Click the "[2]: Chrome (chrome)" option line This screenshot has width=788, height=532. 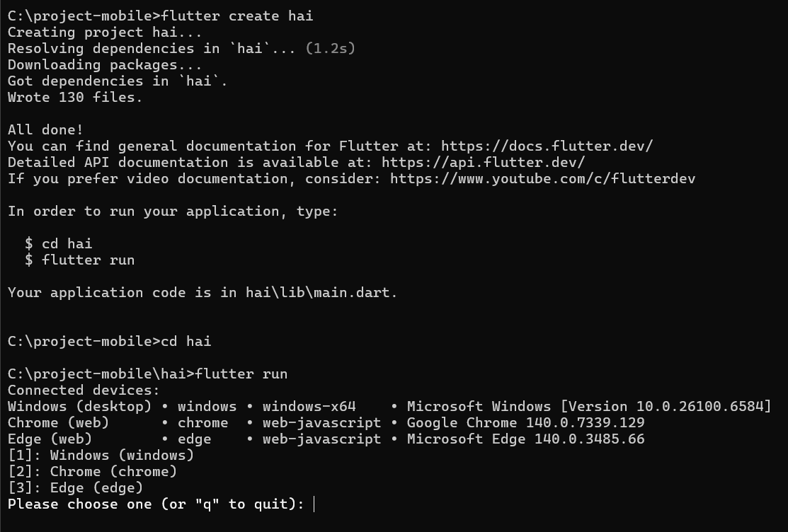click(92, 472)
